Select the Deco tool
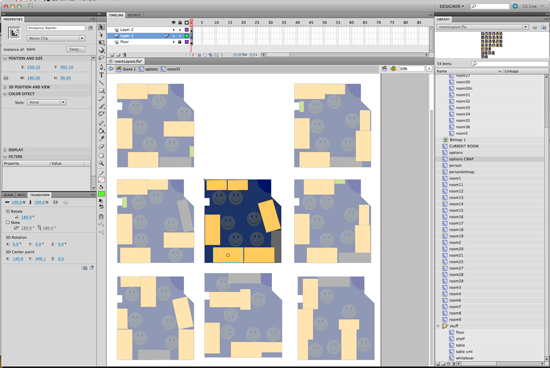Screen dimensions: 550x368 click(101, 114)
